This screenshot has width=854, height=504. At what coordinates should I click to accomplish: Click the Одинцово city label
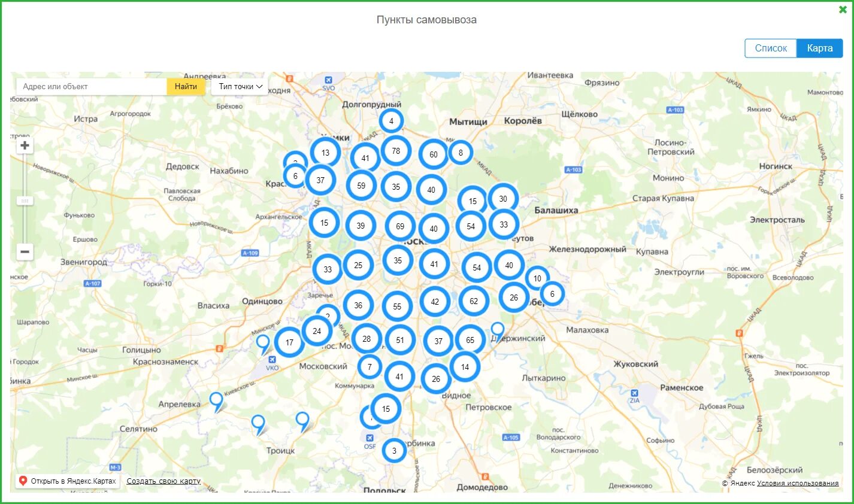[262, 302]
